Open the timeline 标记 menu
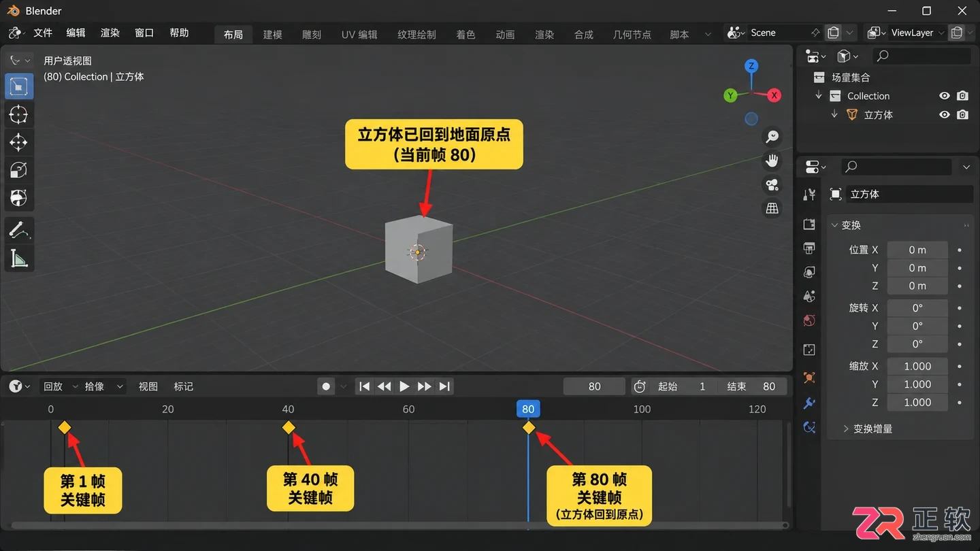 pos(184,386)
